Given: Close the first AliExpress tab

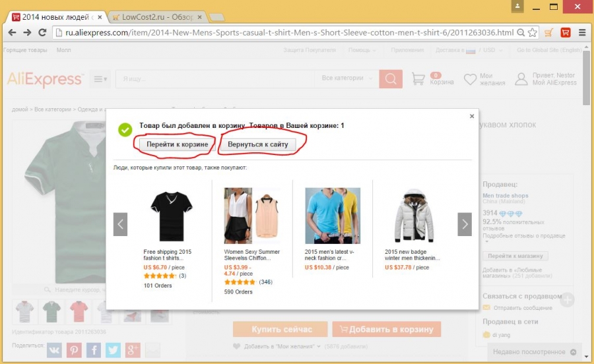Looking at the screenshot, I should 100,17.
